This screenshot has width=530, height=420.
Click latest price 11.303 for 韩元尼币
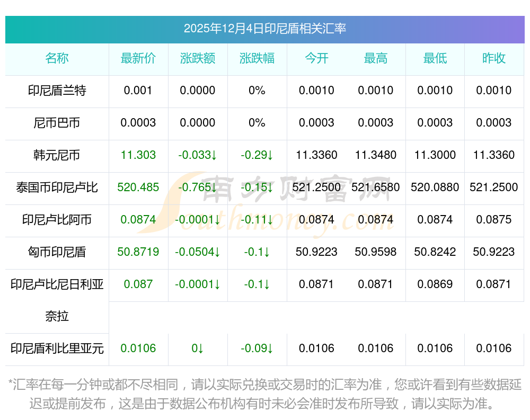click(x=138, y=155)
